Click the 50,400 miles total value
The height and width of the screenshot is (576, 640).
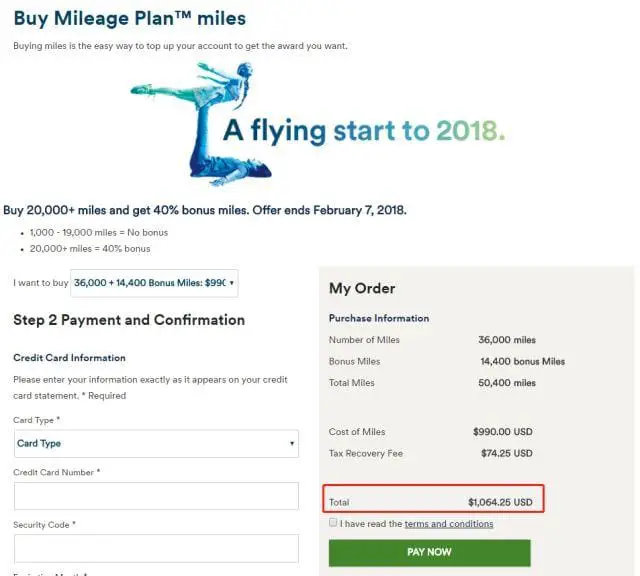(507, 383)
